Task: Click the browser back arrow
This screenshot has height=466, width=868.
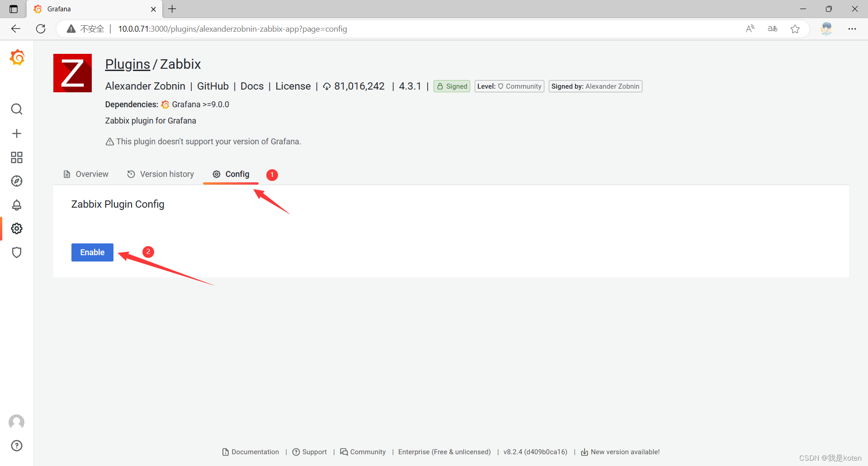Action: point(16,29)
